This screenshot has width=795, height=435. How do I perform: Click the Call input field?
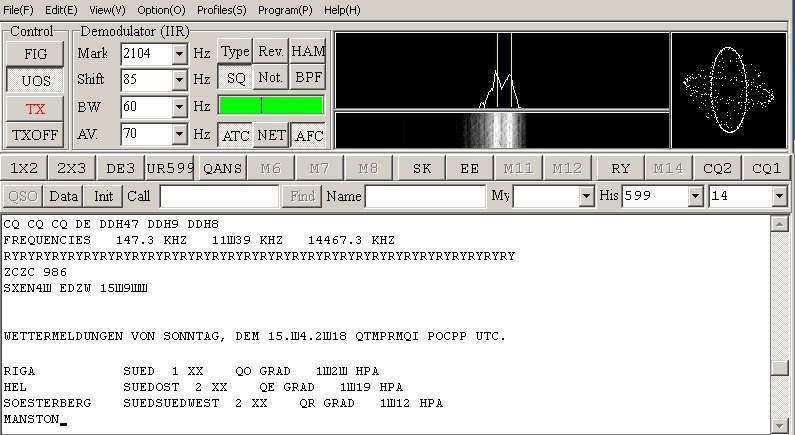tap(219, 196)
